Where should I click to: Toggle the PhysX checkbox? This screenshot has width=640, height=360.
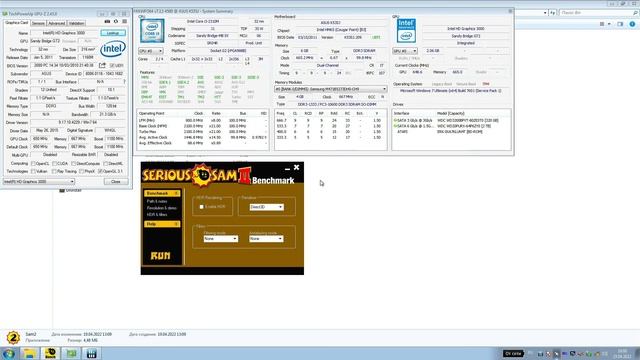tap(82, 171)
